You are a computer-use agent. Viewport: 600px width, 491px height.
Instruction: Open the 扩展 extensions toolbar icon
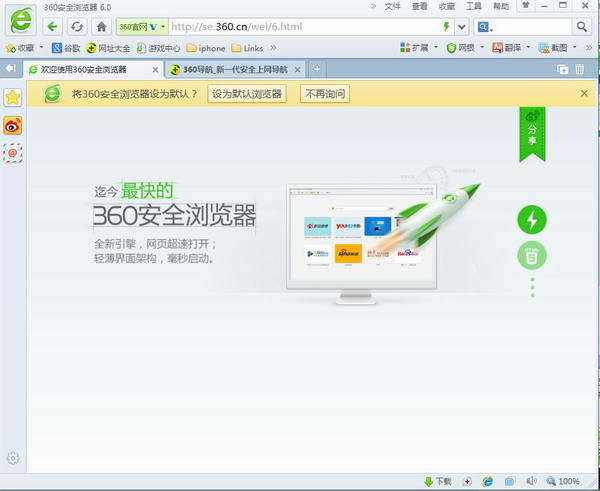click(414, 47)
